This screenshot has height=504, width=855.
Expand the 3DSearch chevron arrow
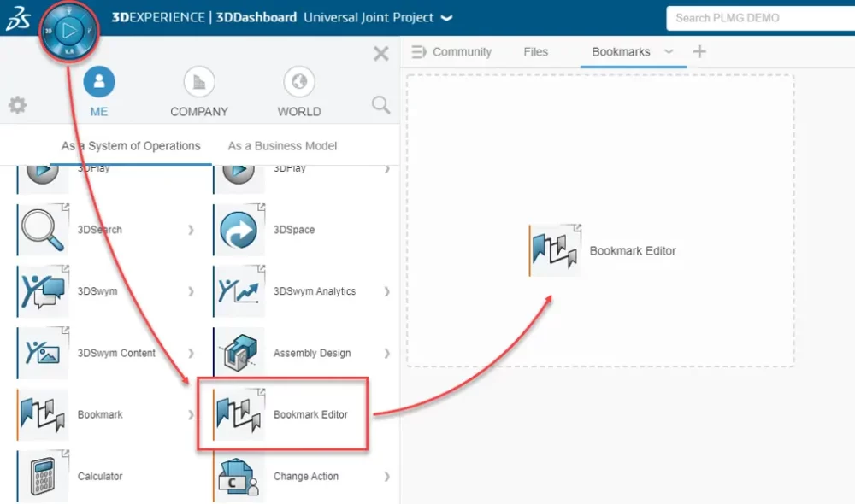click(x=191, y=230)
